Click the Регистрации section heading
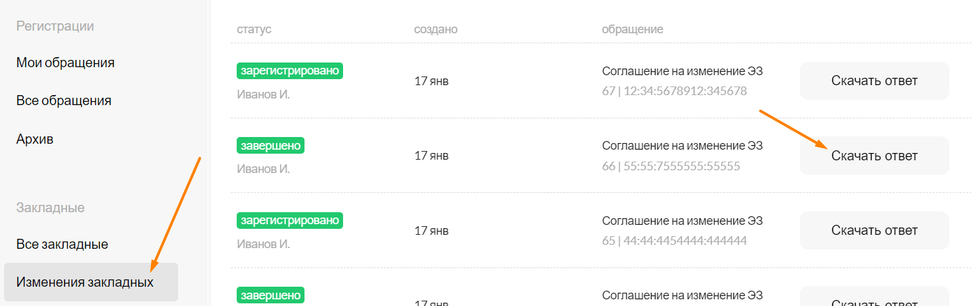This screenshot has height=306, width=980. (55, 26)
